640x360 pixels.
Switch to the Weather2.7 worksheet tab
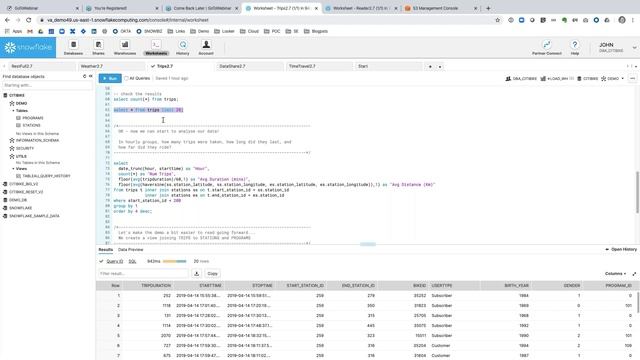pyautogui.click(x=111, y=66)
